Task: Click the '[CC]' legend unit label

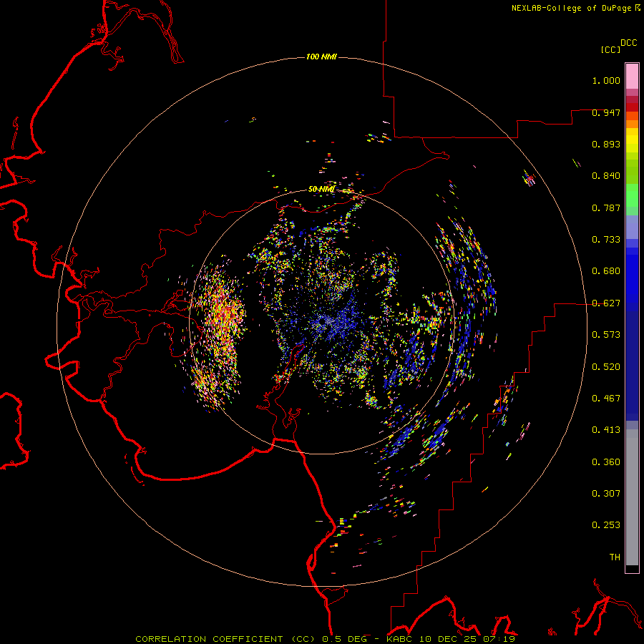Action: [x=610, y=49]
